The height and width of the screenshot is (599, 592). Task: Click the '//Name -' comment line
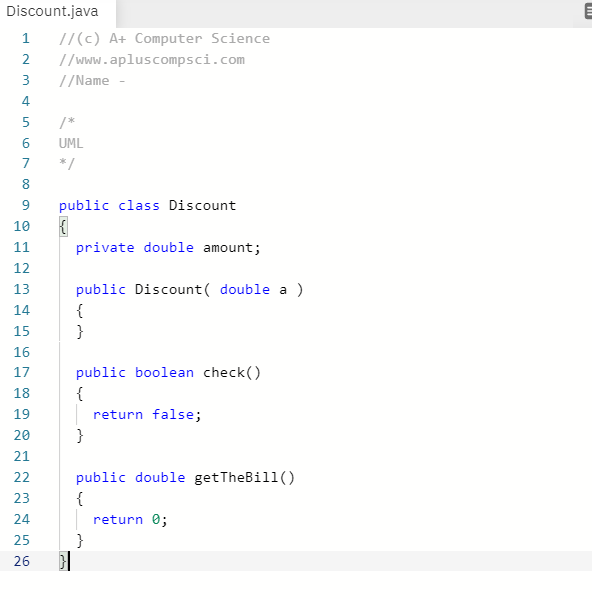pyautogui.click(x=92, y=81)
